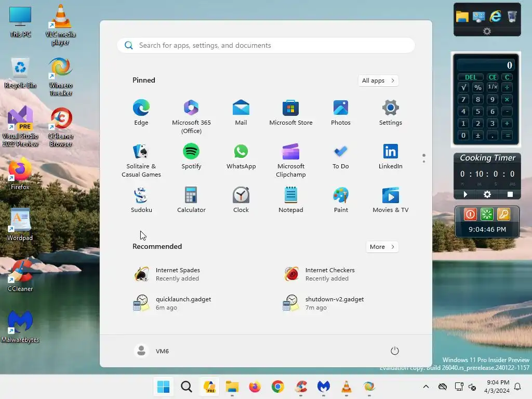This screenshot has height=399, width=532.
Task: Stop the Cooking Timer
Action: coord(510,194)
